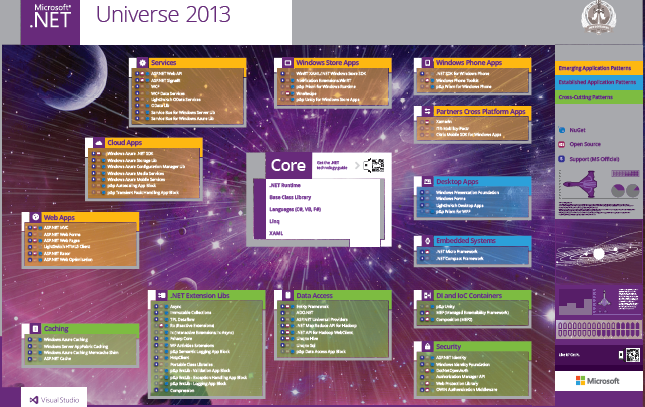The width and height of the screenshot is (645, 407).
Task: Click the window icon beside Windows Store Apps
Action: 288,63
